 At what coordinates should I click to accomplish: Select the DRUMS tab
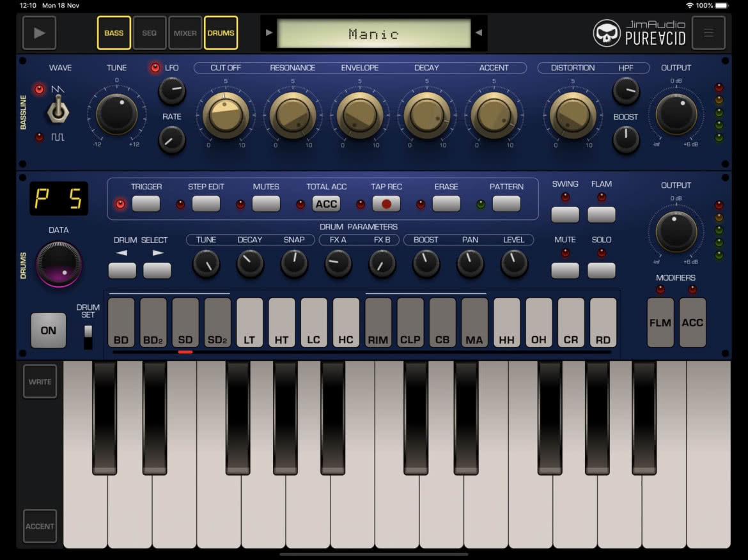pos(221,33)
